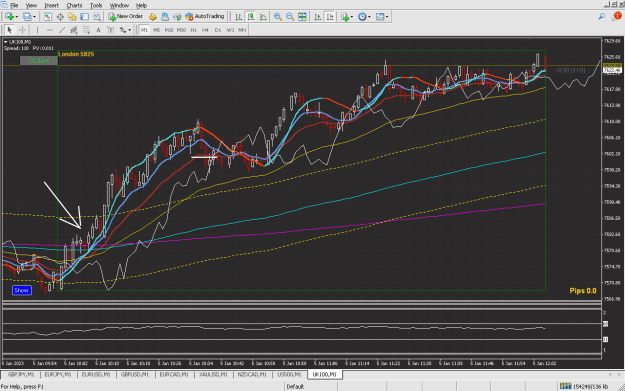Select the Equidistant Channel tool
The height and width of the screenshot is (391, 625).
(x=74, y=30)
